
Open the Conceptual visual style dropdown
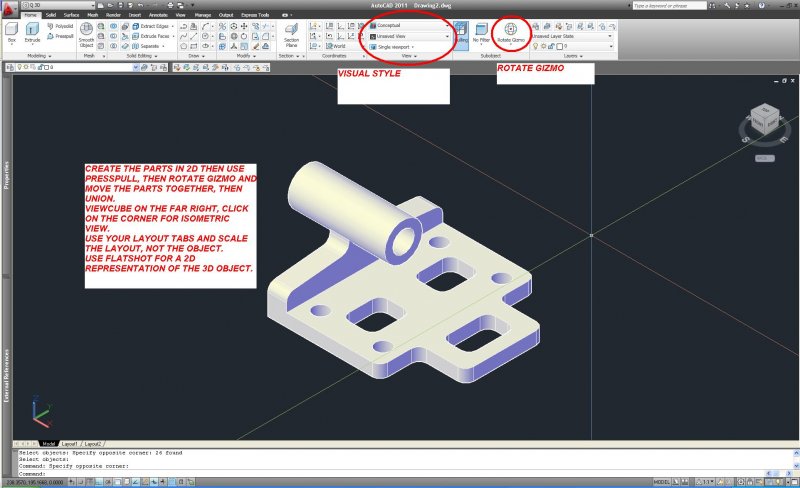[409, 25]
